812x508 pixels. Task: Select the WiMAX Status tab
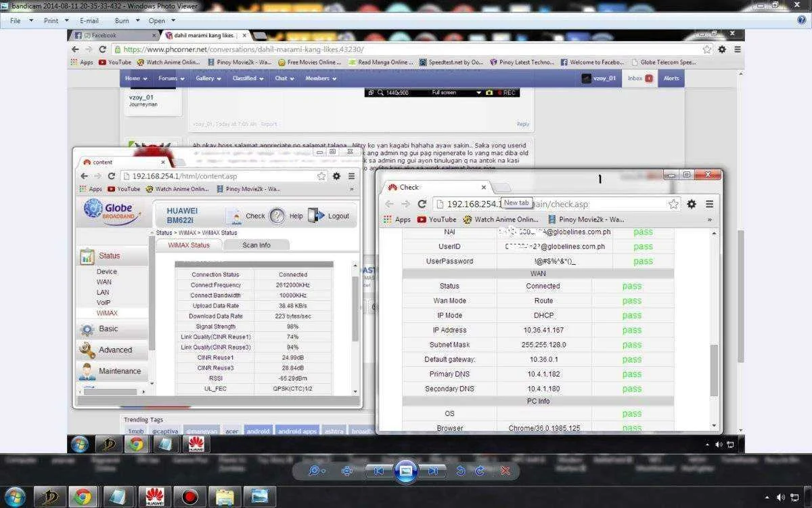(x=189, y=245)
